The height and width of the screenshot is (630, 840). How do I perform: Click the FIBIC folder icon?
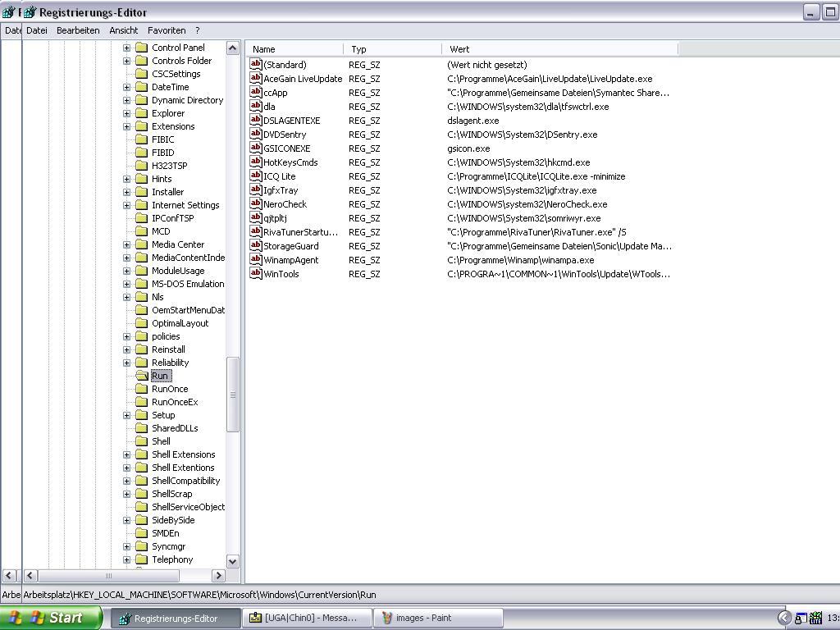point(141,139)
